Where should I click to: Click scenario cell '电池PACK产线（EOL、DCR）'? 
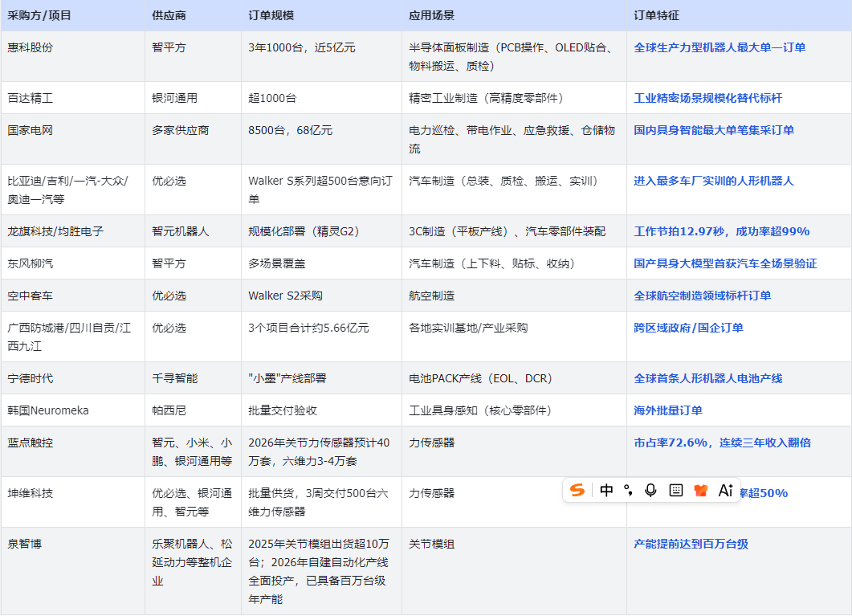[x=514, y=378]
